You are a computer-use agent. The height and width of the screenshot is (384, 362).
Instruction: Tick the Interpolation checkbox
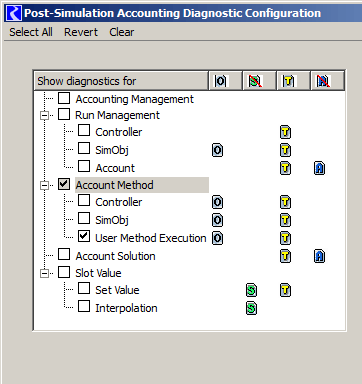(x=84, y=306)
